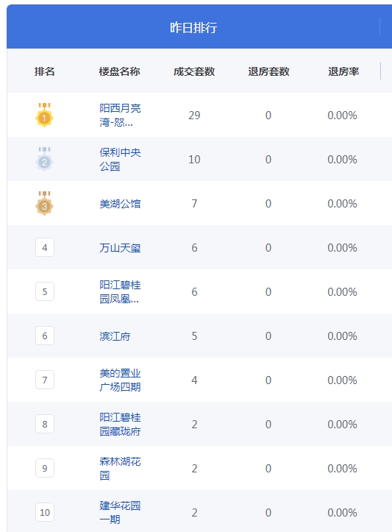The image size is (392, 532).
Task: Open the 保利中央公园 property link
Action: [x=120, y=159]
